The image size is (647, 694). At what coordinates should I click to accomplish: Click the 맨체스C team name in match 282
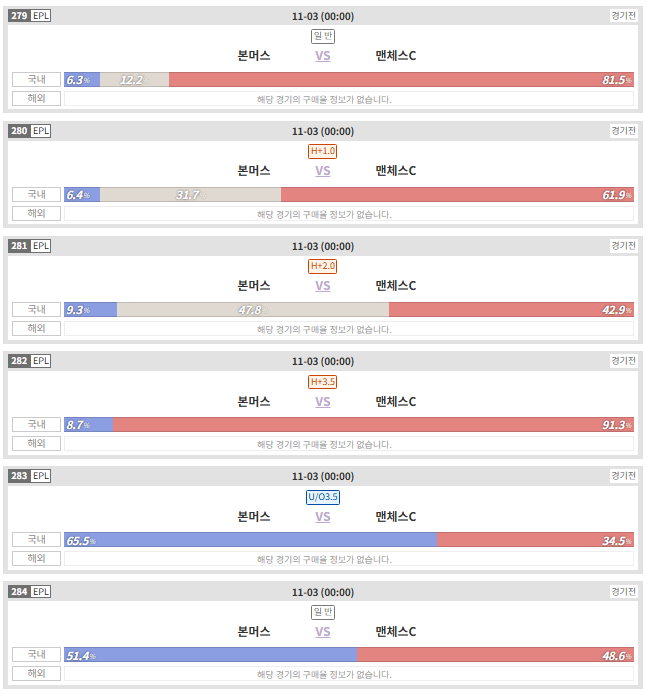[396, 401]
